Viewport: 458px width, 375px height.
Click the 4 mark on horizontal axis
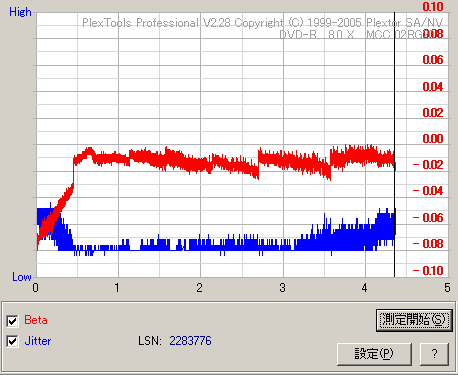(364, 287)
